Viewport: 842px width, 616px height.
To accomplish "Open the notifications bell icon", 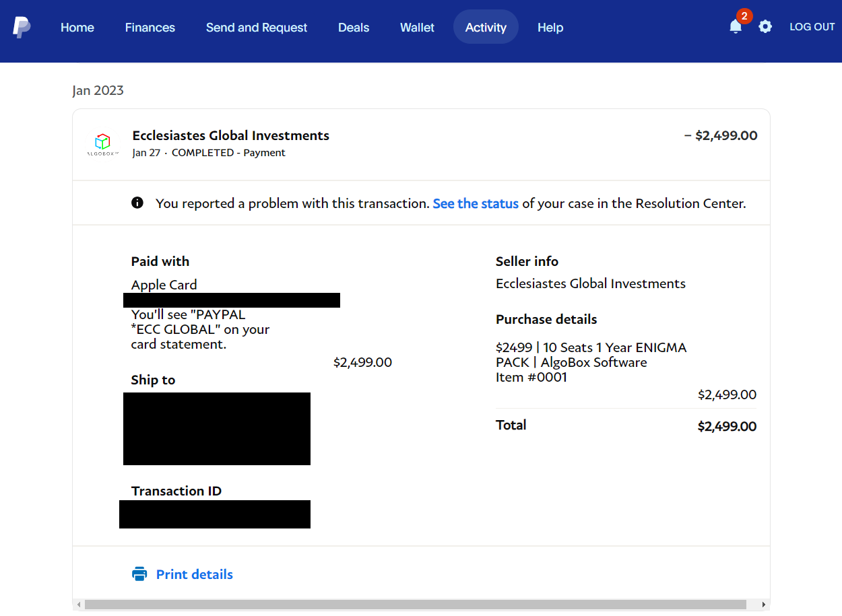I will tap(736, 27).
